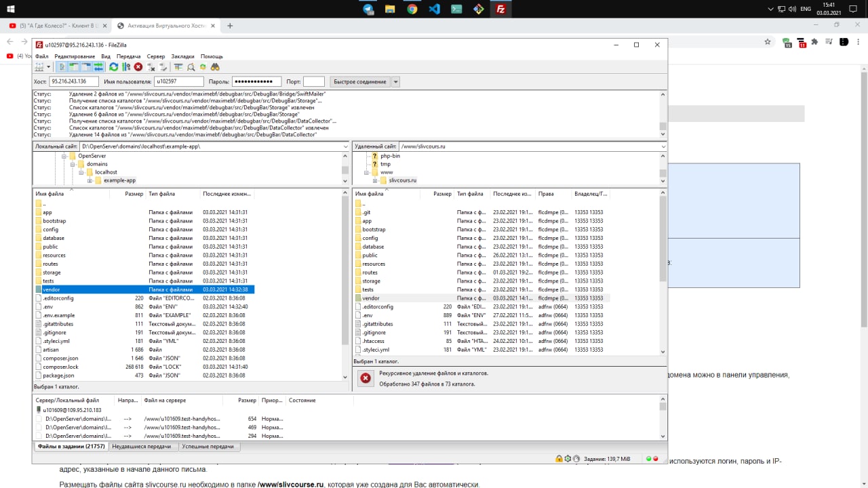Image resolution: width=868 pixels, height=488 pixels.
Task: Select tmp folder in remote tree
Action: (x=385, y=164)
